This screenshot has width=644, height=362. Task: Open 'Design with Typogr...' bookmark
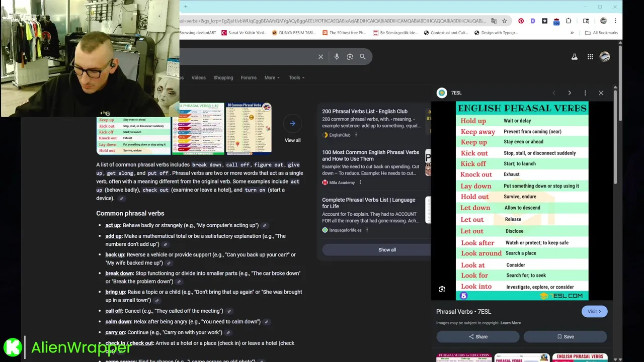(496, 33)
